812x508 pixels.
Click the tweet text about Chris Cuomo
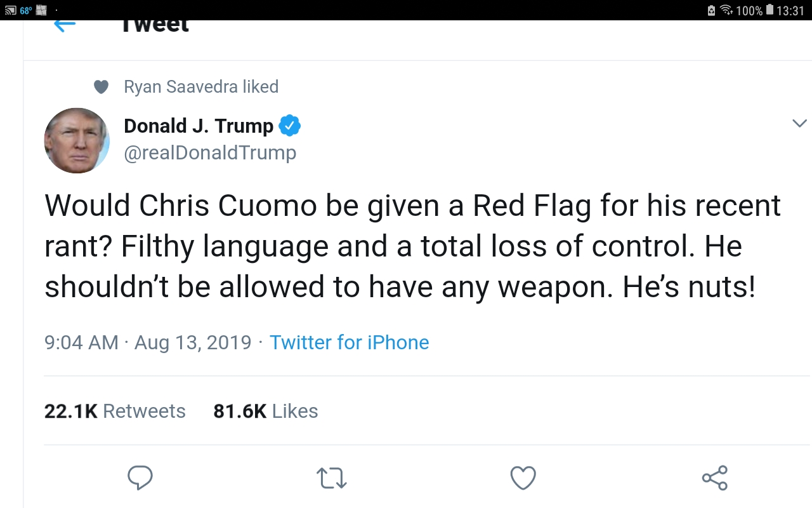pos(412,246)
